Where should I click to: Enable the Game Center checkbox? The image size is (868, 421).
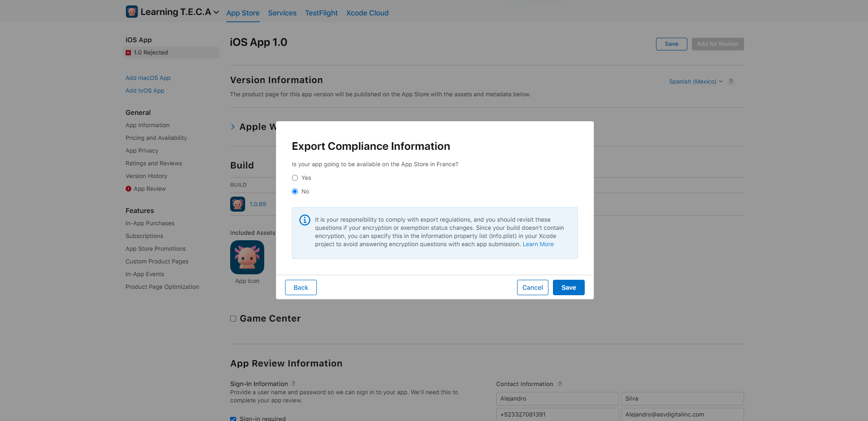point(233,319)
